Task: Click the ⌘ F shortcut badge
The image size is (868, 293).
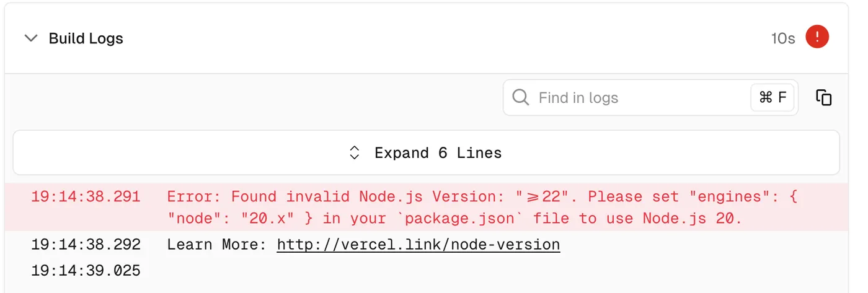Action: [x=773, y=98]
